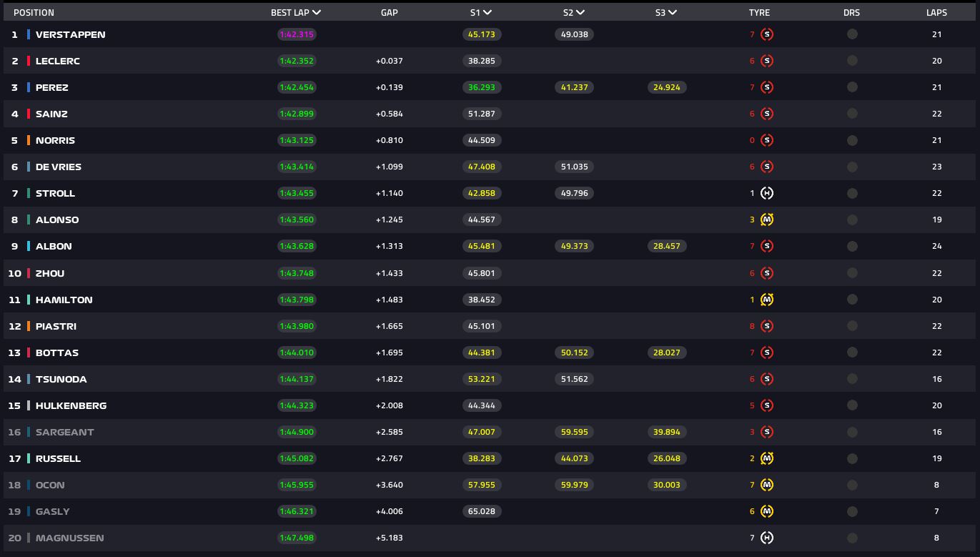Viewport: 980px width, 557px height.
Task: Click Albon's S2 time 49.373
Action: click(x=574, y=246)
